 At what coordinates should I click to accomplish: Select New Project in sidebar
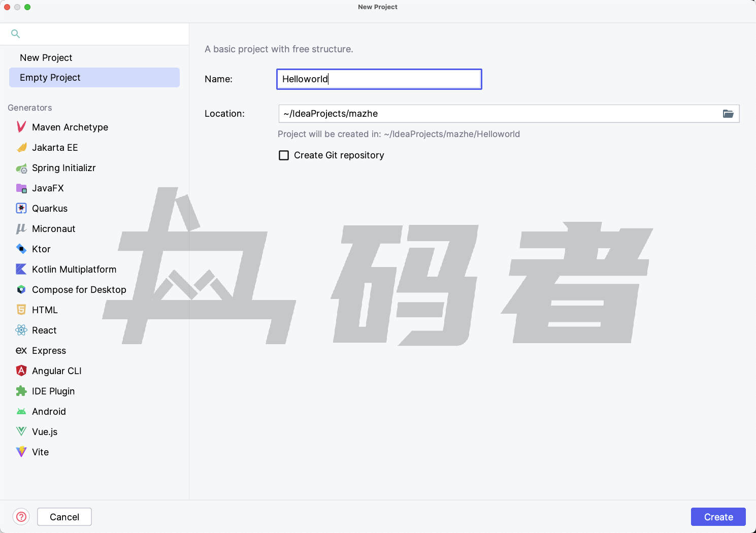click(46, 58)
